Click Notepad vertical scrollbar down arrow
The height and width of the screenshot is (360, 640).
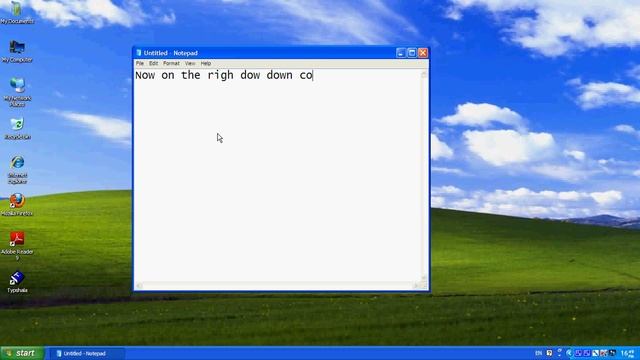[x=424, y=278]
